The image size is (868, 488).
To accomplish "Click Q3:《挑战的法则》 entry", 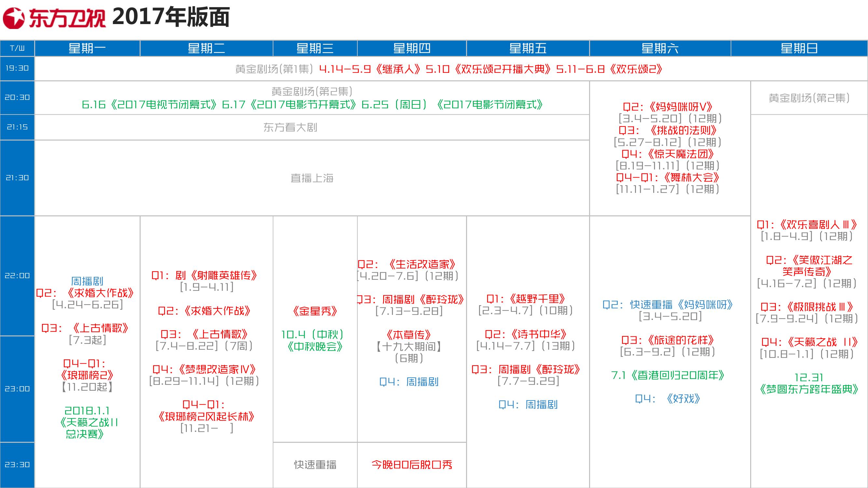I will pos(668,130).
